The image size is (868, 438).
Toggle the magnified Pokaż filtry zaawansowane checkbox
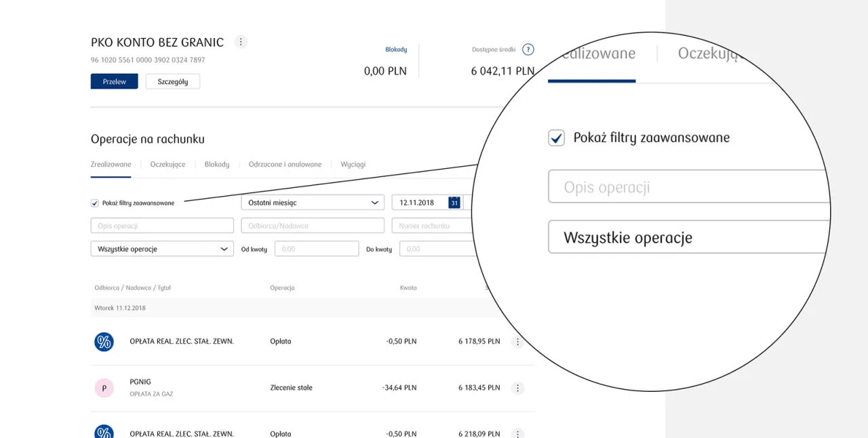556,138
